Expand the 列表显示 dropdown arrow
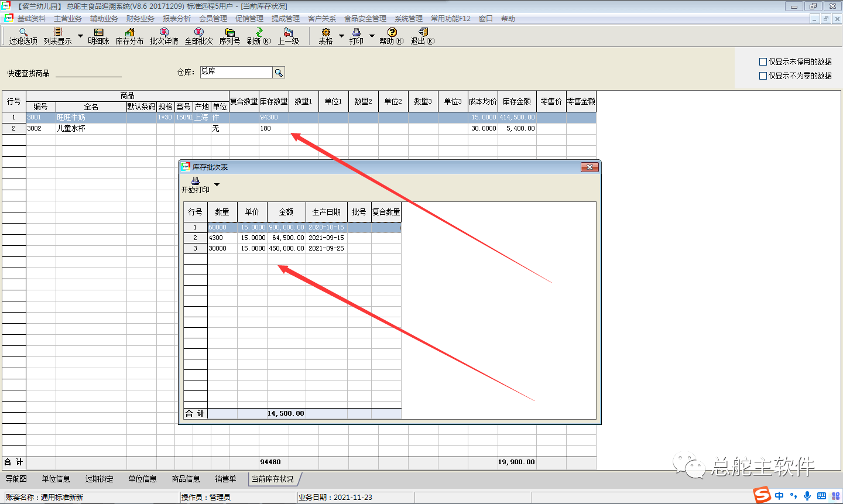This screenshot has width=843, height=504. (80, 36)
